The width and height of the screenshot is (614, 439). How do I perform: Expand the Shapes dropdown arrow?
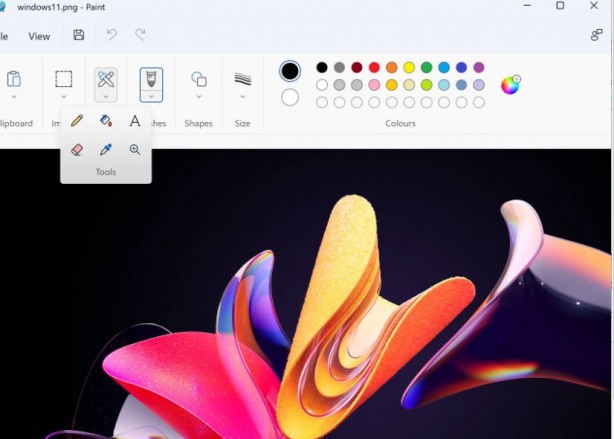(x=199, y=96)
